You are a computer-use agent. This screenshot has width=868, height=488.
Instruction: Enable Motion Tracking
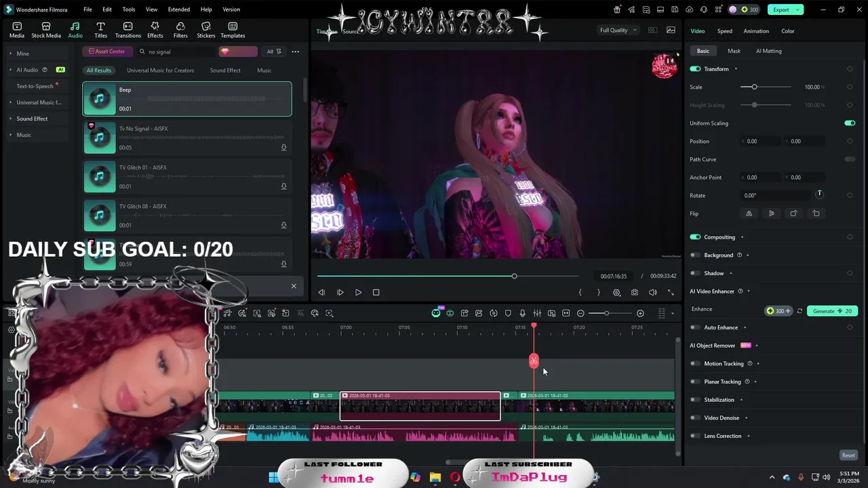(695, 363)
